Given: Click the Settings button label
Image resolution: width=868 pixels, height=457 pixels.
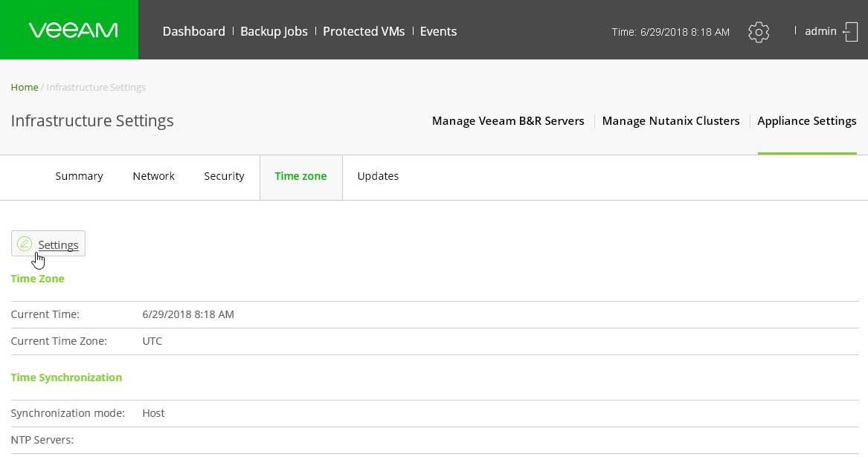Looking at the screenshot, I should (58, 245).
